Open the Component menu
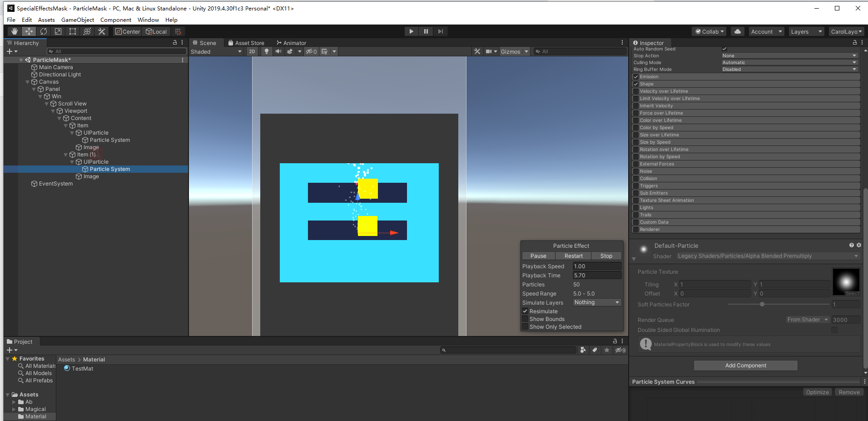This screenshot has height=421, width=868. click(x=116, y=20)
